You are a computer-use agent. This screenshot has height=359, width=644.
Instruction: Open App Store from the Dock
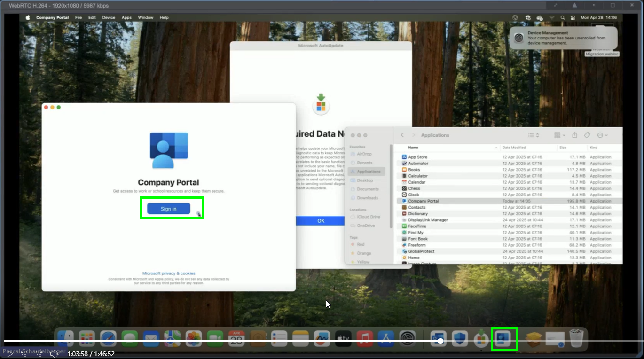coord(386,339)
